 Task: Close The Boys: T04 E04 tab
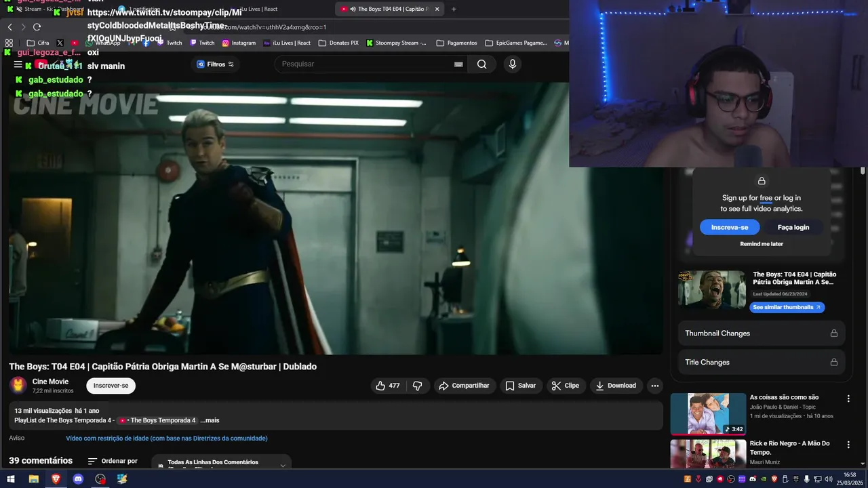[437, 9]
